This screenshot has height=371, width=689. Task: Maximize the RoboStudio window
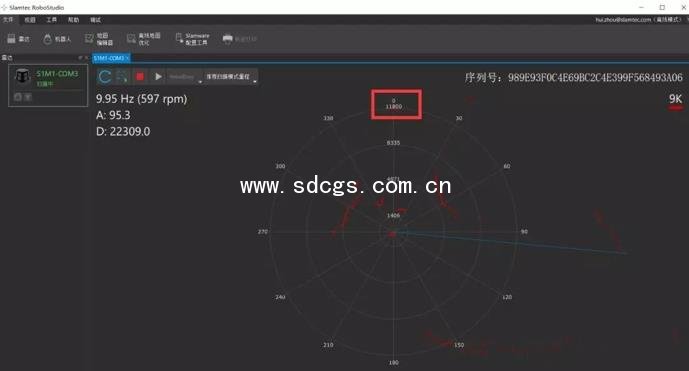click(x=662, y=7)
